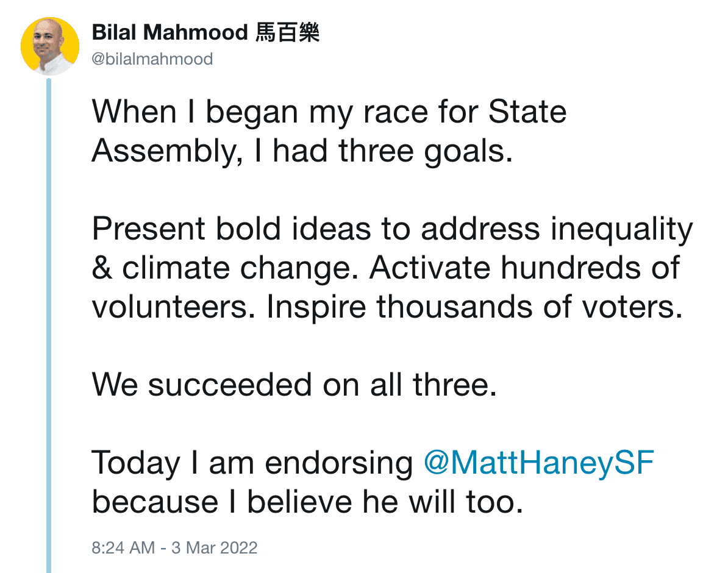Click the 3 Mar 2022 date
Viewport: 728px width, 573px height.
(x=214, y=547)
